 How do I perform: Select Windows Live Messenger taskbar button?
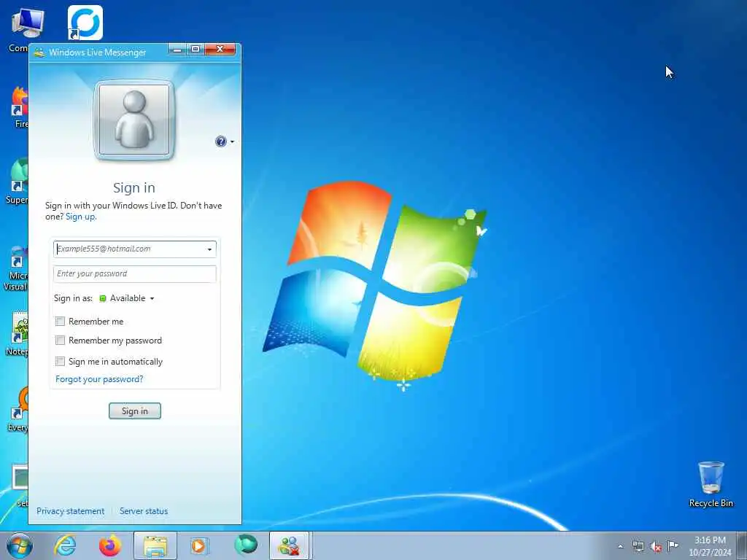point(290,545)
